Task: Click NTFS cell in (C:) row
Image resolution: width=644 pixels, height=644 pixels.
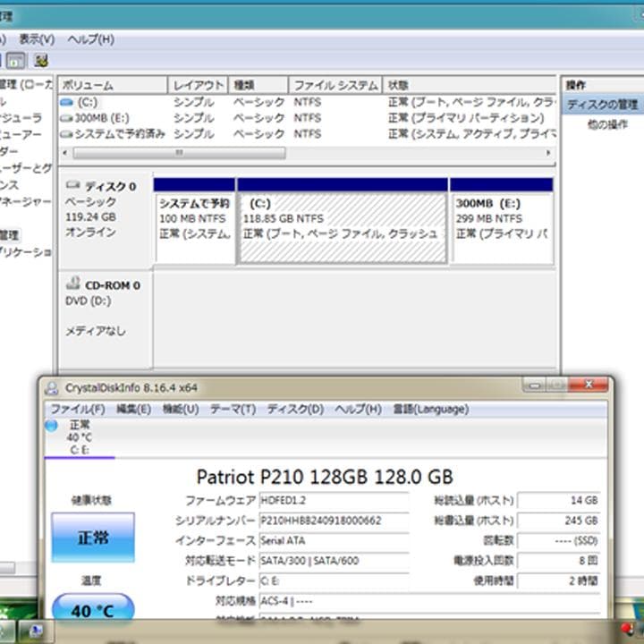Action: pyautogui.click(x=307, y=102)
